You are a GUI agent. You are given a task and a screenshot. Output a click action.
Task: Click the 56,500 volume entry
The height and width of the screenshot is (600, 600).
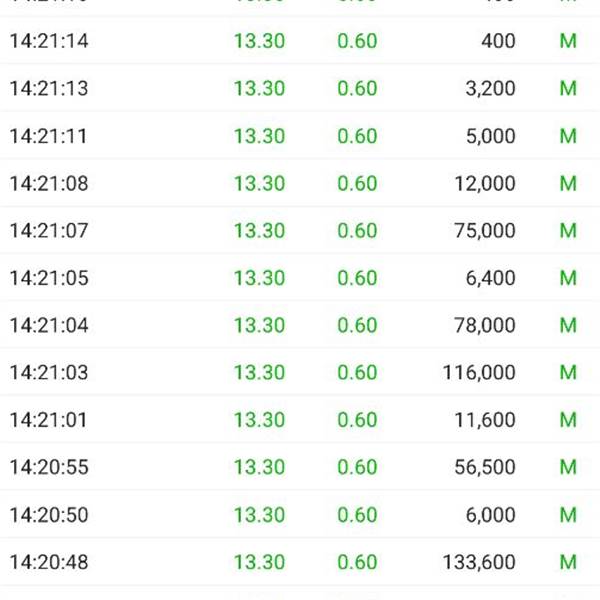pyautogui.click(x=484, y=467)
